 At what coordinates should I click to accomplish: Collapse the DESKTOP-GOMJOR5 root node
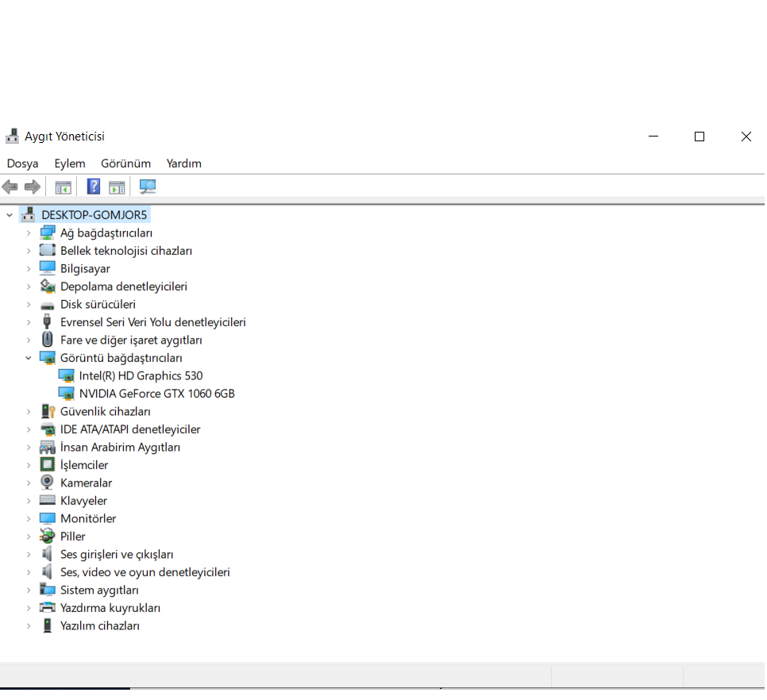pos(10,215)
